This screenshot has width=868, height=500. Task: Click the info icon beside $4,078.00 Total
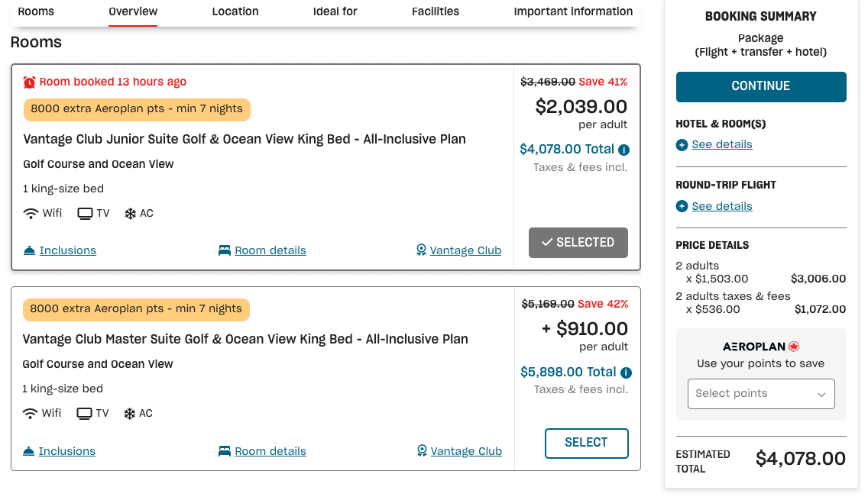(624, 150)
